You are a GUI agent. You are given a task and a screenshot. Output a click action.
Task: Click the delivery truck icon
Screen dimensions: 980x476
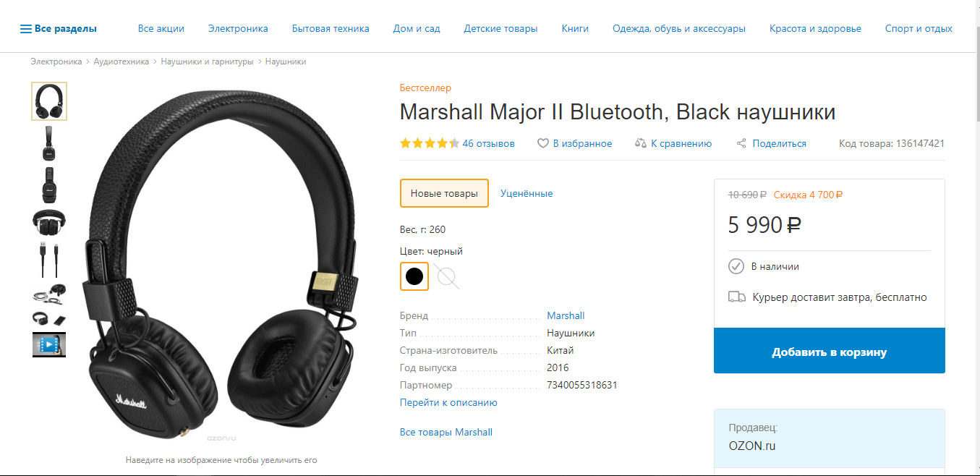click(736, 297)
